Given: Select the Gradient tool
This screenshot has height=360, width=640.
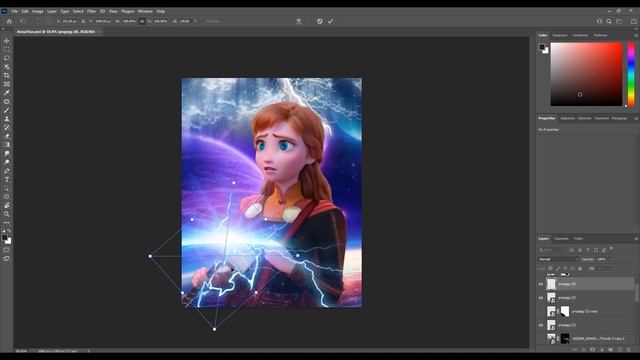Looking at the screenshot, I should 7,144.
